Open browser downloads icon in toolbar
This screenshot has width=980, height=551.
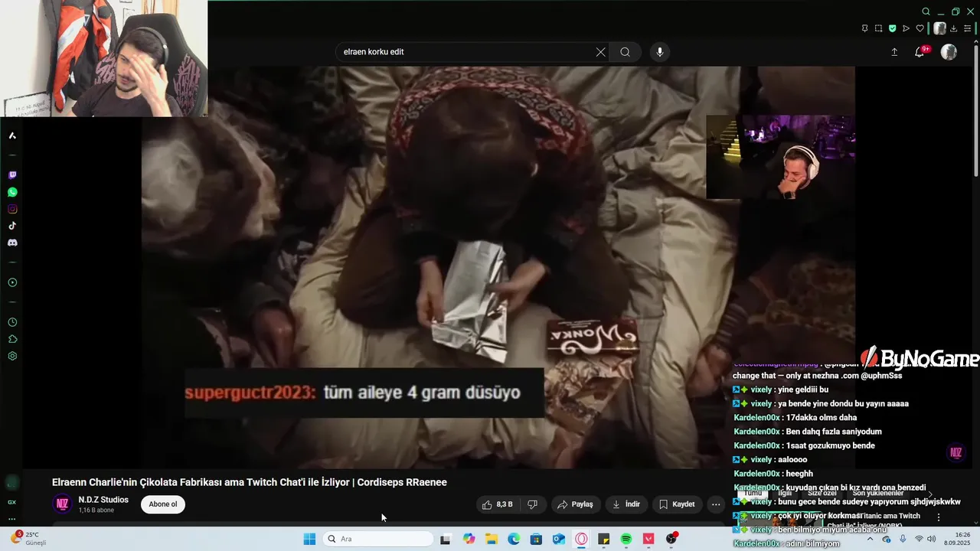point(954,28)
